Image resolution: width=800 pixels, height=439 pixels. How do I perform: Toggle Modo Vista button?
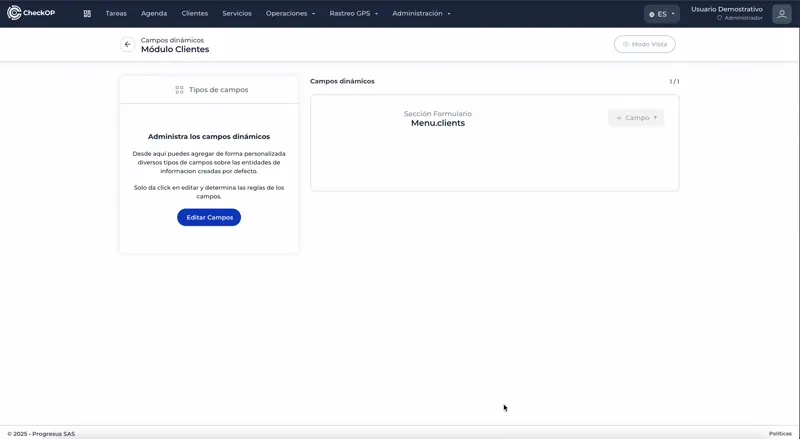pos(644,44)
